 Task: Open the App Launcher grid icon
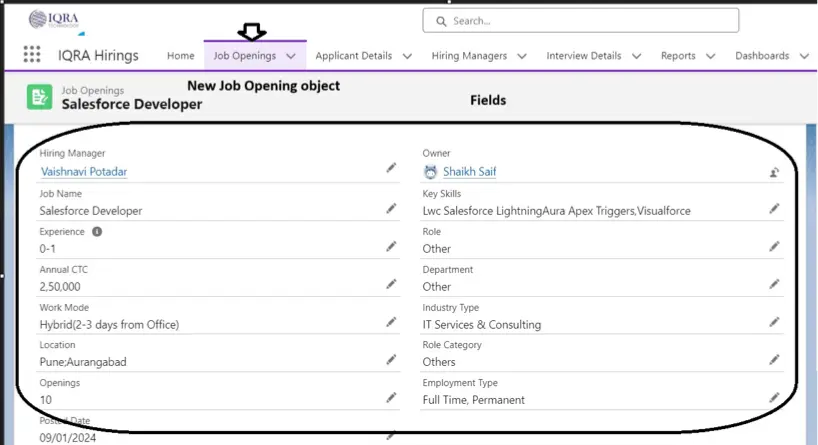32,55
